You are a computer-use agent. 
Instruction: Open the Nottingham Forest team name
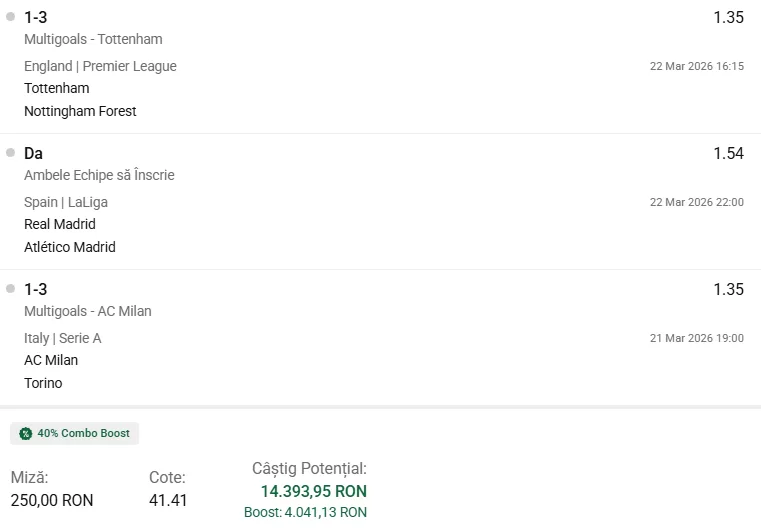coord(80,111)
